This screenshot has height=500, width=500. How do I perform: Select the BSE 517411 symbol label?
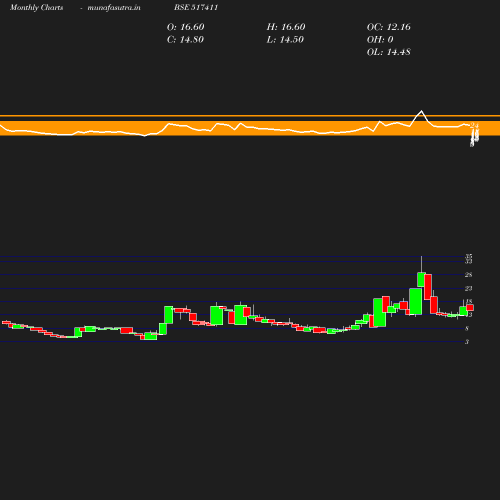point(196,7)
